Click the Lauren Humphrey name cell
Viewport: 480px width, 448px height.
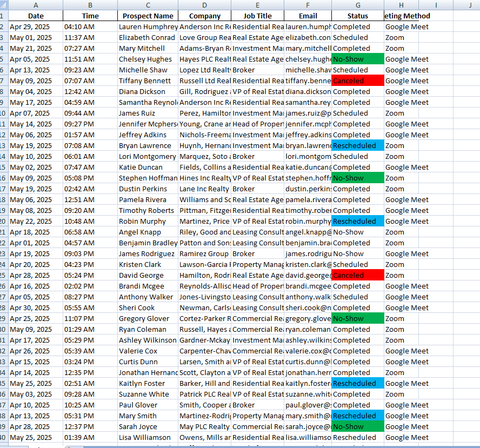pos(148,26)
